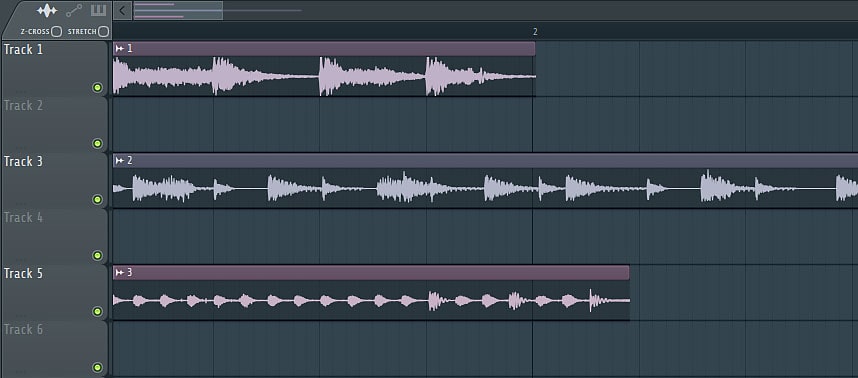Enable the STRETCH option
The image size is (858, 378).
103,32
